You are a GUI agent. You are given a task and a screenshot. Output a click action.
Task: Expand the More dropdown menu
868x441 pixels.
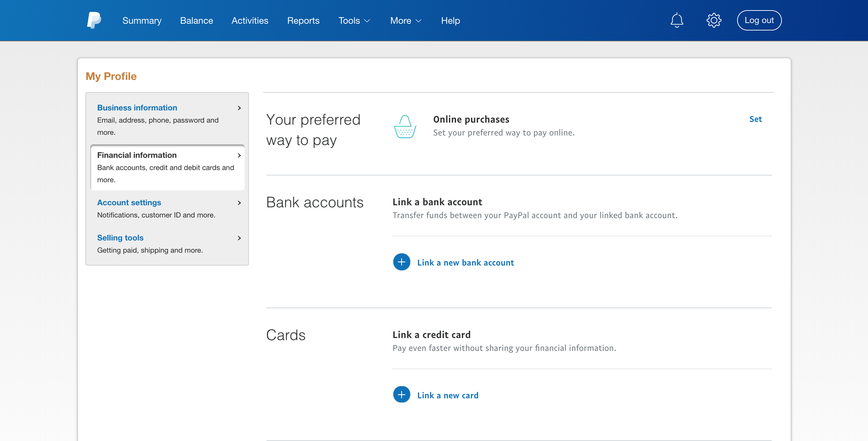tap(406, 21)
